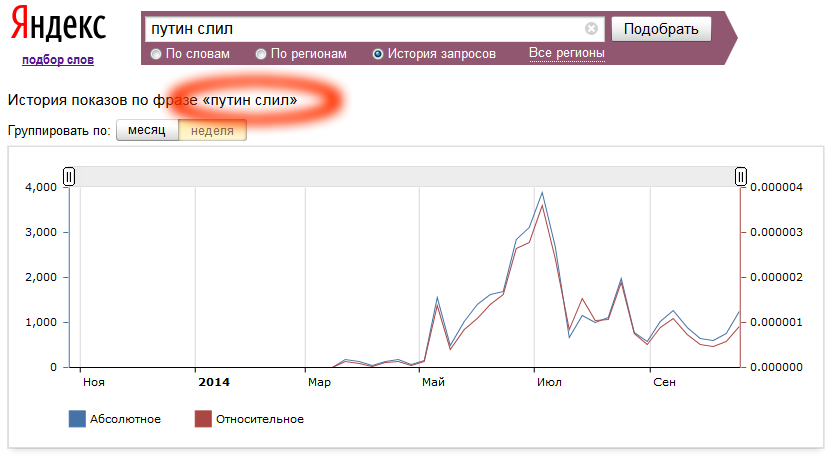Clear the search field with the X icon
Screen dimensions: 832x461
(x=591, y=29)
